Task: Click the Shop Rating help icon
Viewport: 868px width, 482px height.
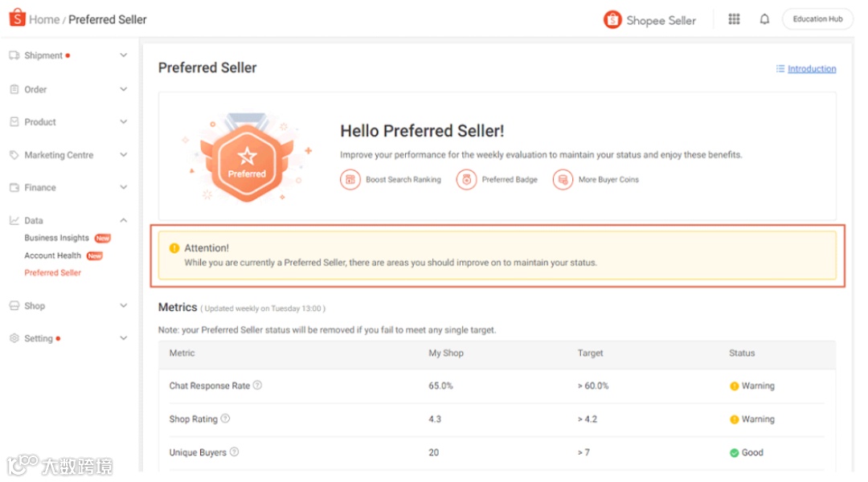Action: pyautogui.click(x=225, y=419)
